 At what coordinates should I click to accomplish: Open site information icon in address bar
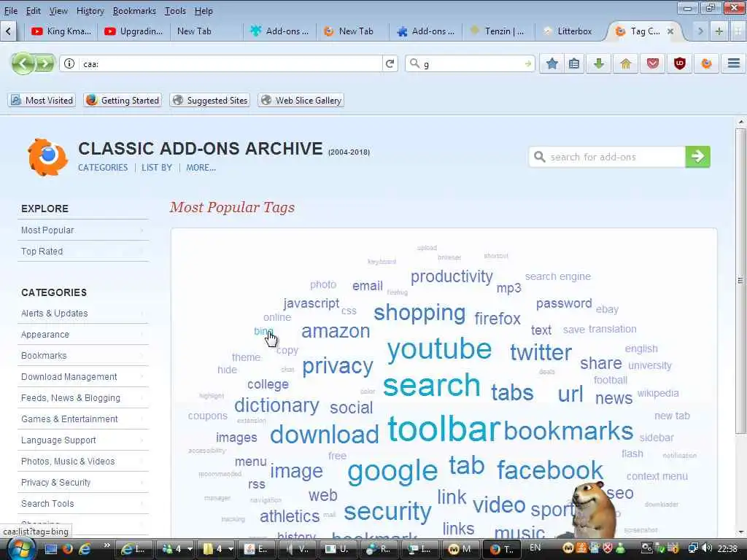coord(69,63)
